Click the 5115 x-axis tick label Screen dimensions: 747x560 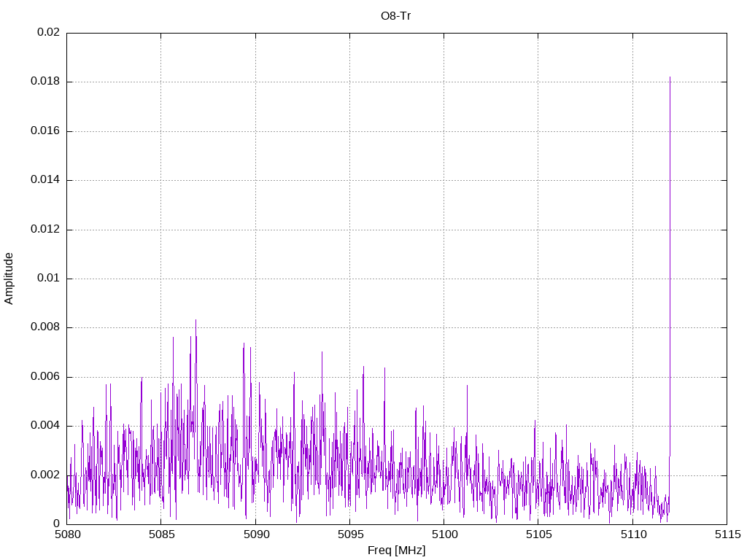pyautogui.click(x=727, y=535)
